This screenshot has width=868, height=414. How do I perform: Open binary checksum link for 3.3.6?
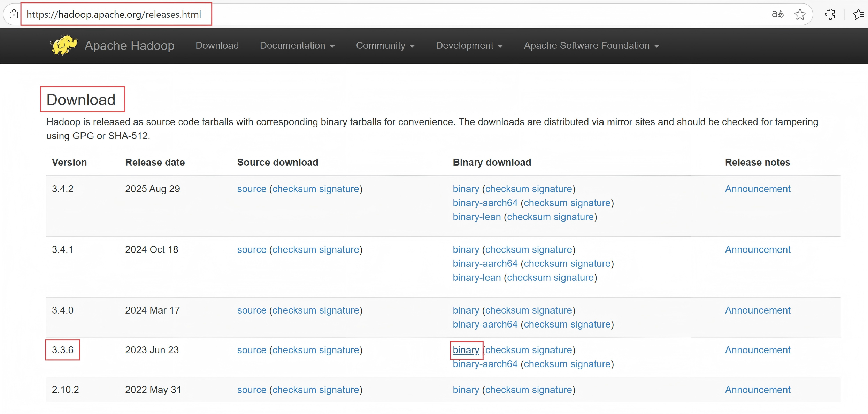[x=507, y=350]
